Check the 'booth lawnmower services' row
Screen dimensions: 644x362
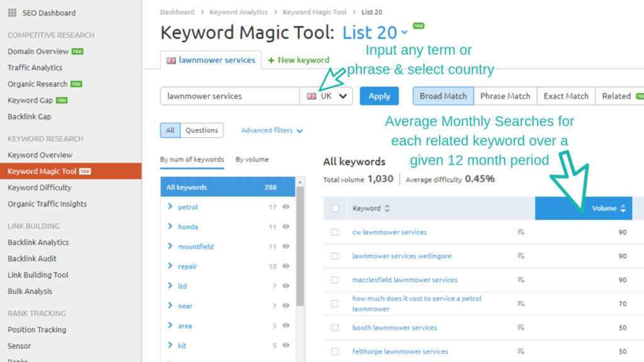335,327
